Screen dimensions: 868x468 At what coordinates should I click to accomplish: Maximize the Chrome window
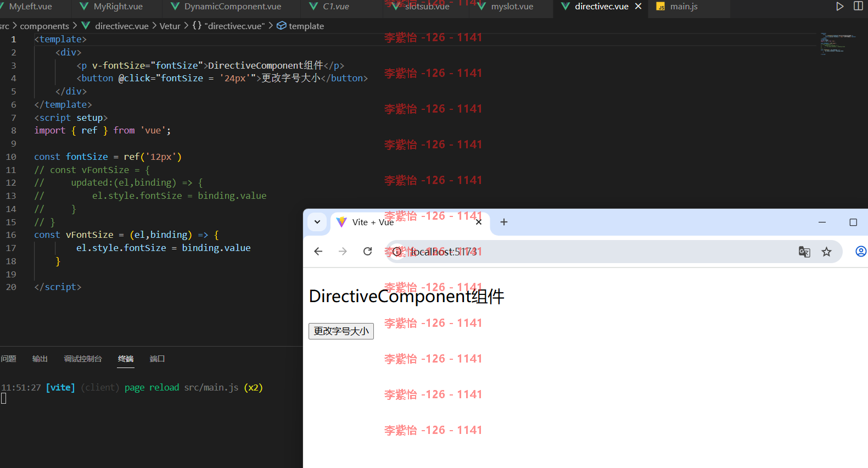853,222
